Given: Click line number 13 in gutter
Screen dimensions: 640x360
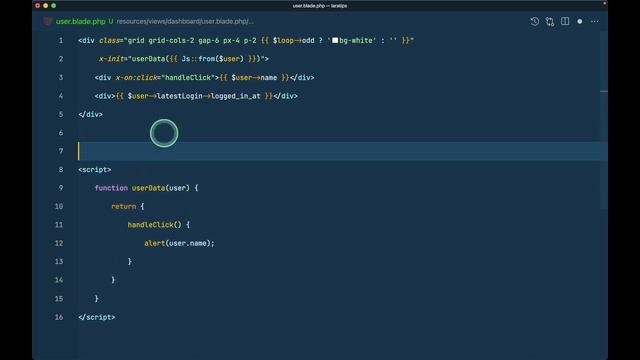Looking at the screenshot, I should [x=59, y=261].
